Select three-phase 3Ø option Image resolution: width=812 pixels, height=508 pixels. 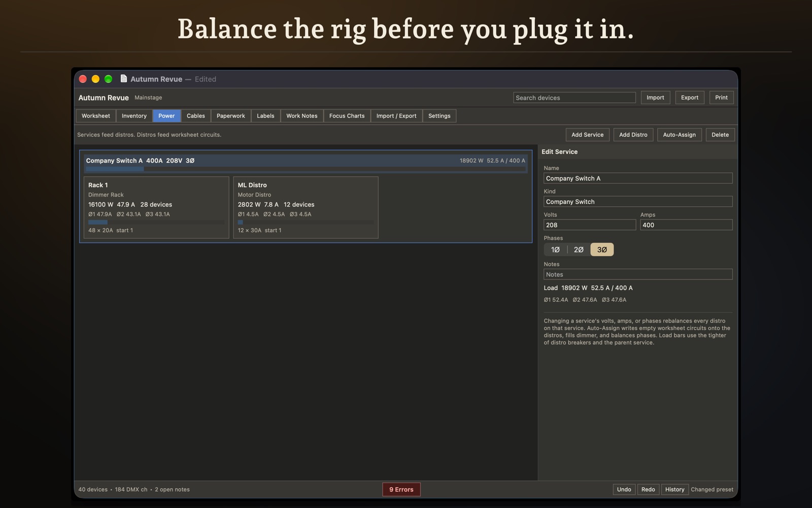(602, 249)
